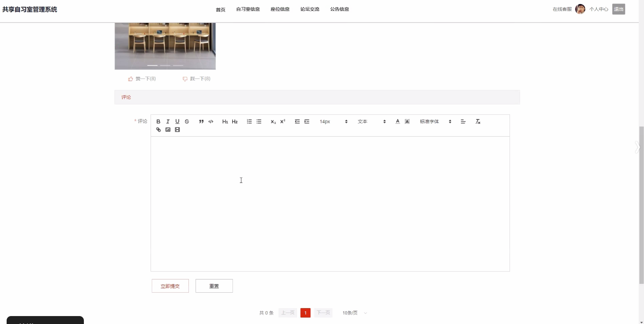Viewport: 644px width, 324px height.
Task: Dislike the room with 踩一下 thumbs-down
Action: pyautogui.click(x=196, y=79)
